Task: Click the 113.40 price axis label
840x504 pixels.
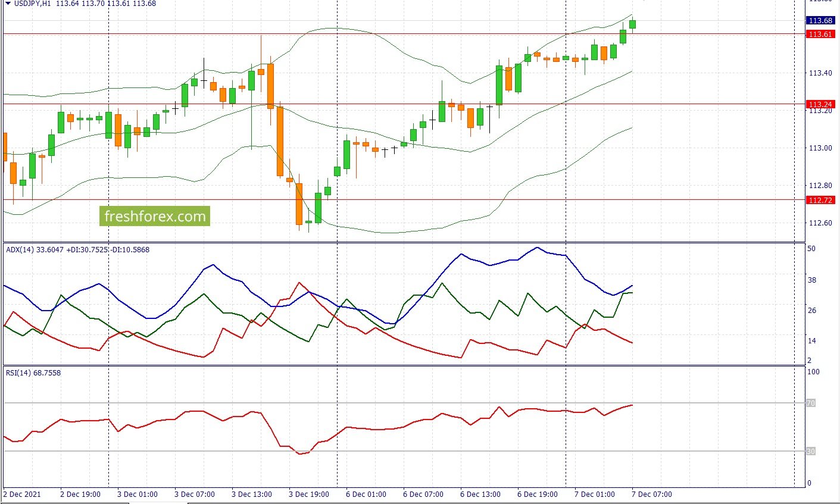Action: coord(820,73)
